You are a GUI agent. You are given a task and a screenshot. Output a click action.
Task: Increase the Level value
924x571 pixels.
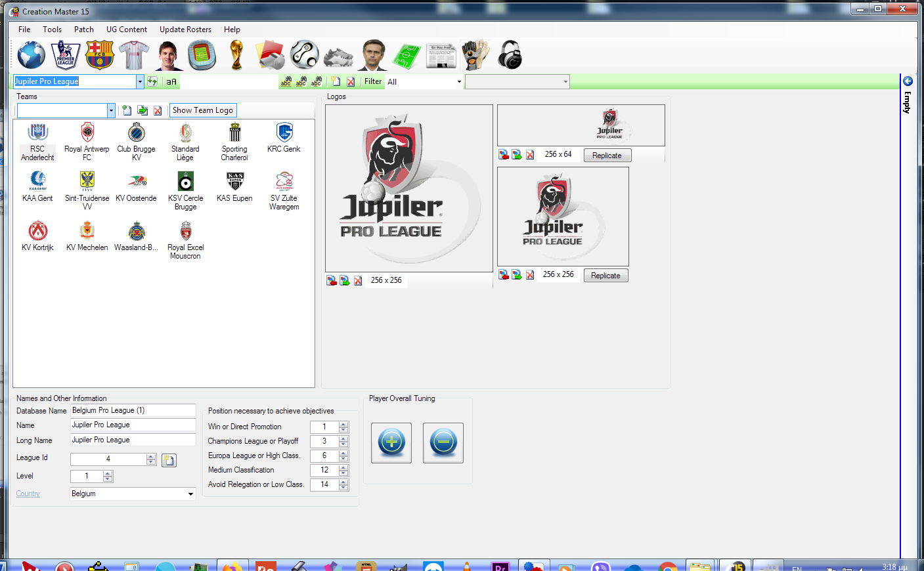pyautogui.click(x=108, y=473)
